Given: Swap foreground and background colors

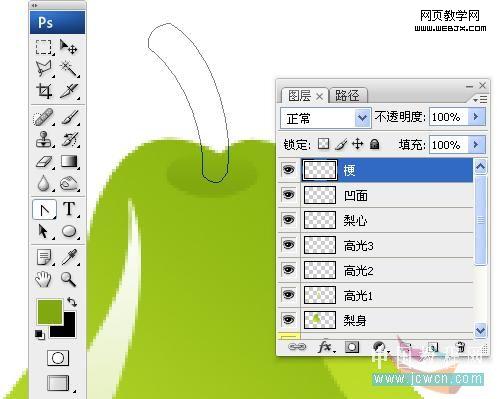Looking at the screenshot, I should click(72, 302).
